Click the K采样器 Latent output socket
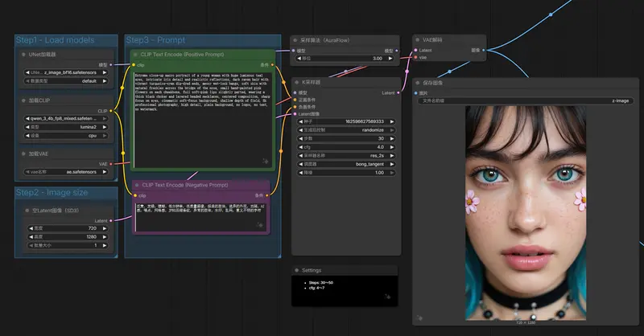Image resolution: width=644 pixels, height=336 pixels. (x=400, y=92)
